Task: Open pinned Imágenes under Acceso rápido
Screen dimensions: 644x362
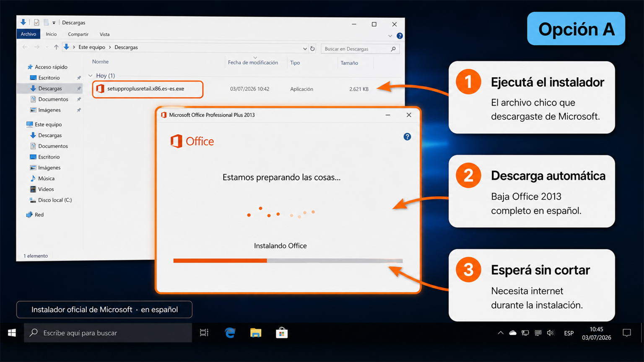Action: click(x=49, y=110)
